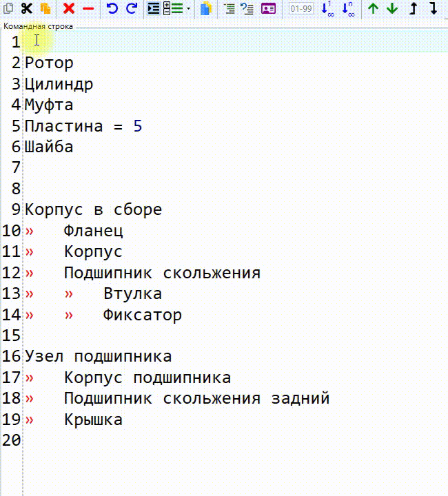Click Подшипник скольжения задний line

pos(197,398)
